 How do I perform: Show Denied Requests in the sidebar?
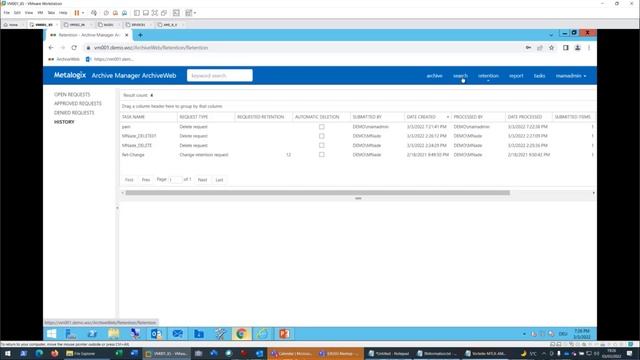pyautogui.click(x=74, y=113)
